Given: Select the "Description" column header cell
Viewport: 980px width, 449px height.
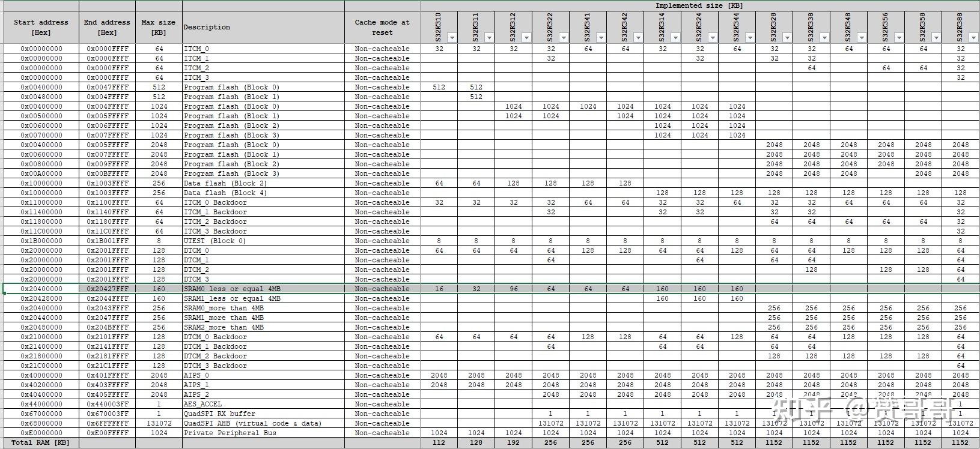Looking at the screenshot, I should pyautogui.click(x=263, y=27).
